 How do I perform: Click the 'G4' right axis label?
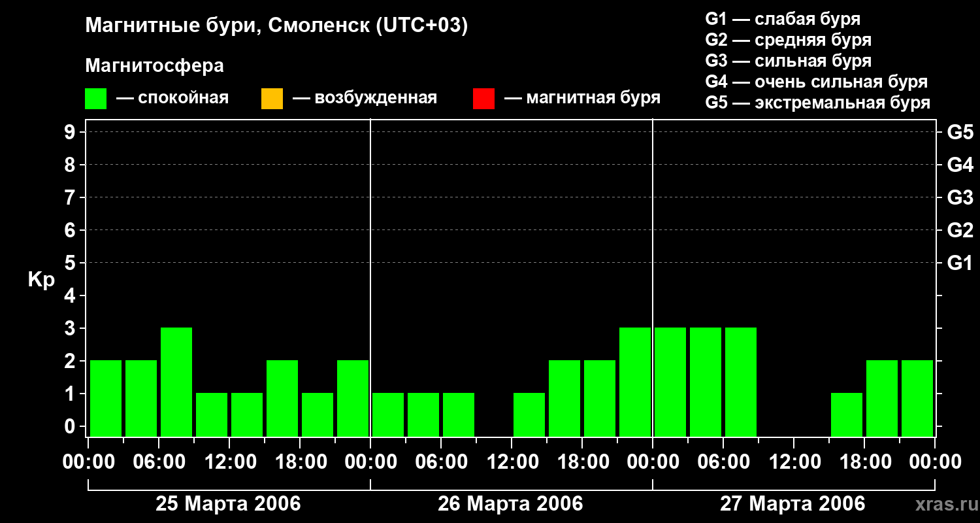[x=960, y=165]
